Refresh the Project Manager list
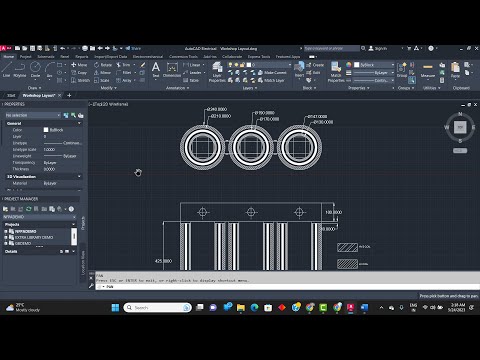Screen dimensions: 480x360 (29, 209)
